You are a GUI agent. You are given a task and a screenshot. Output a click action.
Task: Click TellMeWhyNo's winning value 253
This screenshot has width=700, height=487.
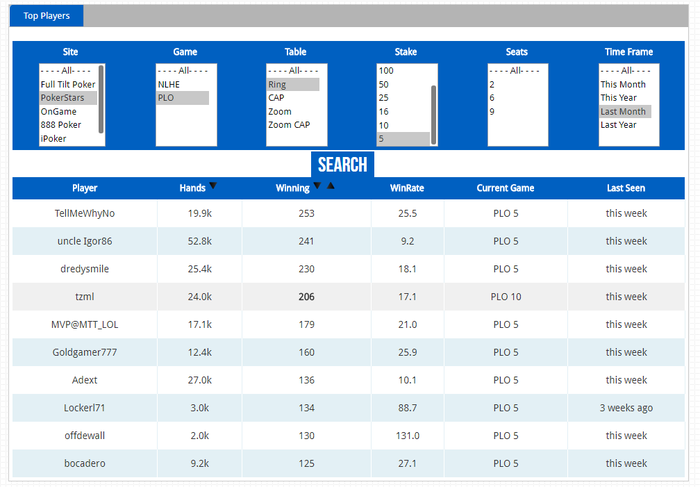[307, 213]
